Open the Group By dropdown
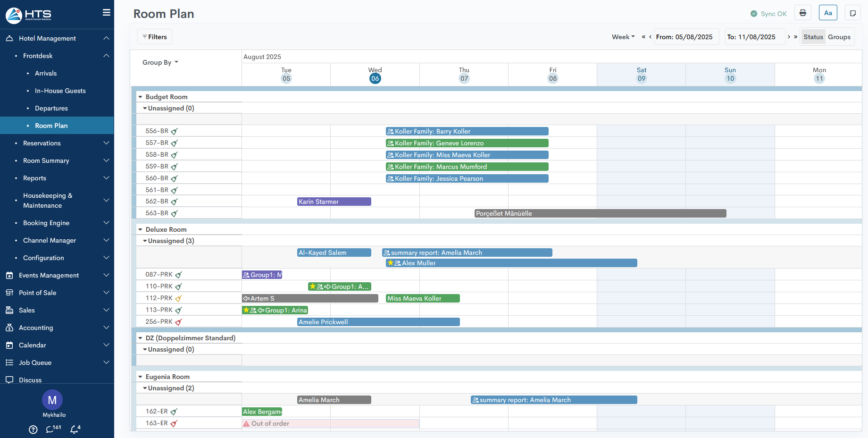 [160, 62]
